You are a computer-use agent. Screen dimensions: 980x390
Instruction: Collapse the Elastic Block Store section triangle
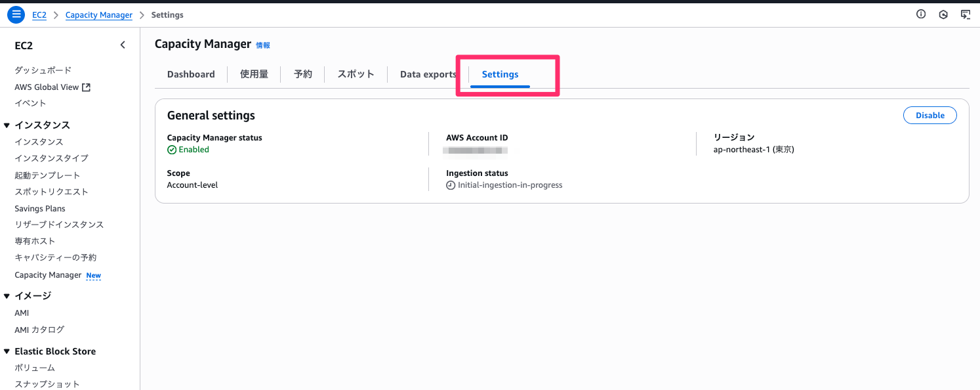tap(7, 352)
